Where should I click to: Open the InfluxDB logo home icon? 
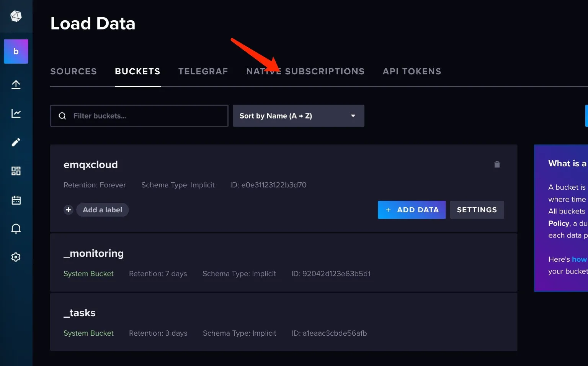point(16,16)
